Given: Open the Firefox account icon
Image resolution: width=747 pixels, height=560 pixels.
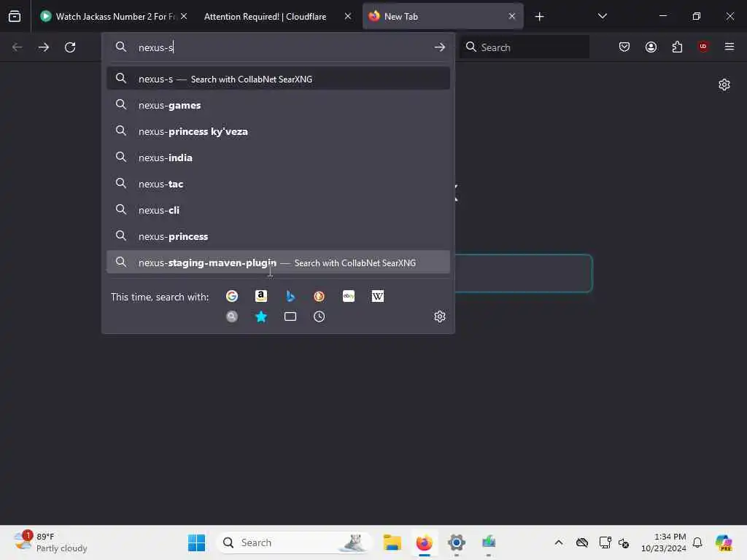Looking at the screenshot, I should 651,47.
